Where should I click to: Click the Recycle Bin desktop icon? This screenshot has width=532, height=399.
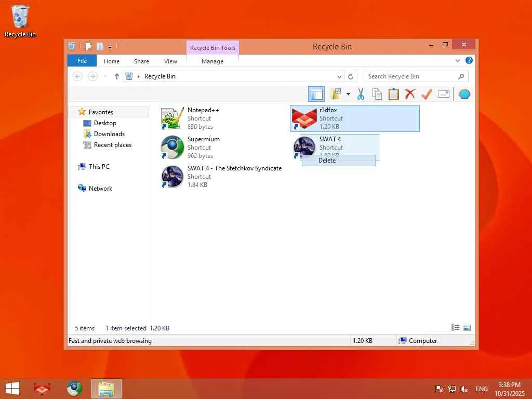click(x=20, y=21)
